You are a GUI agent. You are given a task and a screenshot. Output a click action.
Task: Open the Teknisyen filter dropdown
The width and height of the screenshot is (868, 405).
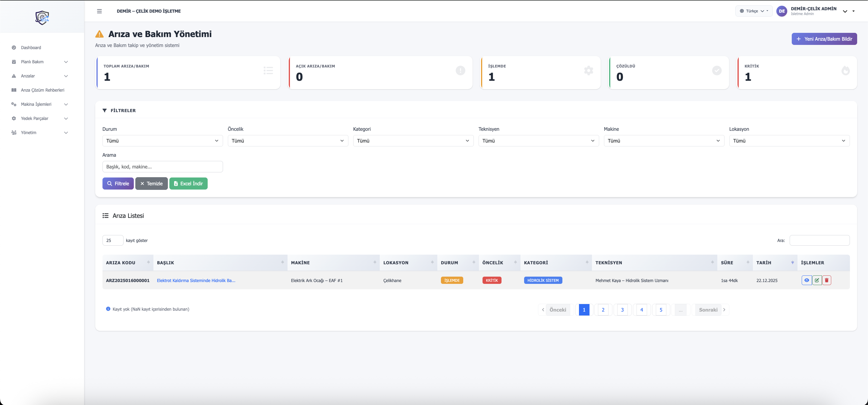click(x=538, y=141)
